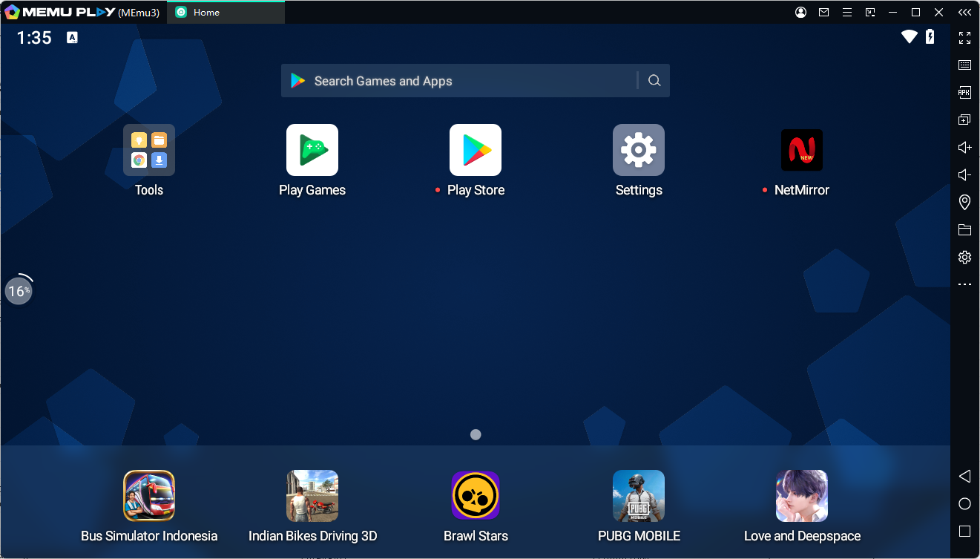Click the 16% floating progress indicator

19,291
